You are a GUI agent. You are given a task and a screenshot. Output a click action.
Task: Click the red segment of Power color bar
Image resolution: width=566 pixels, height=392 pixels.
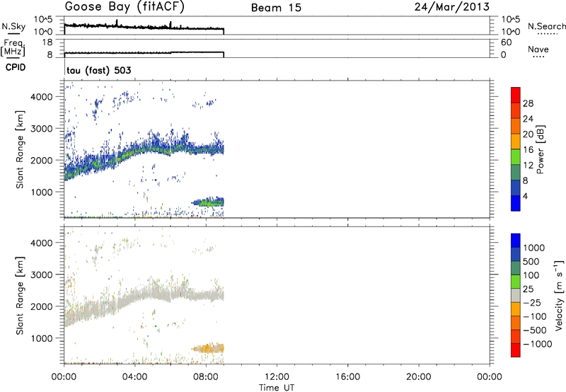(x=516, y=95)
